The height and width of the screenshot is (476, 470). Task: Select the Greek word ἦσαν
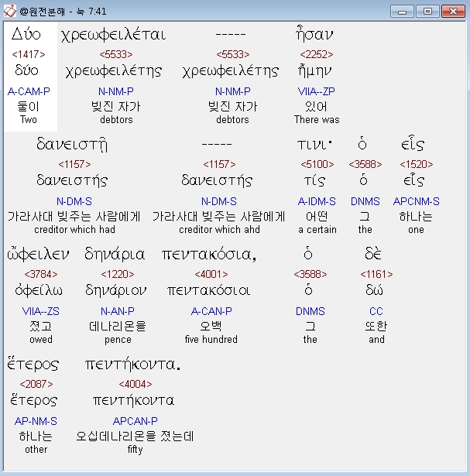tap(314, 33)
